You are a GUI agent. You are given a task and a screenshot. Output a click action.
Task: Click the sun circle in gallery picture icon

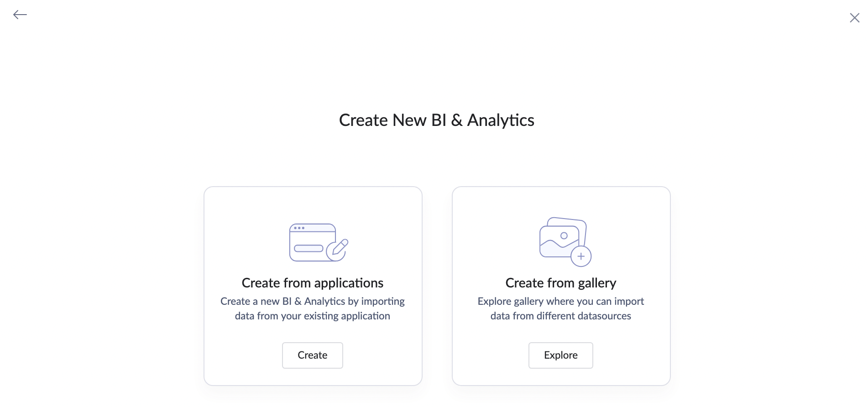click(x=564, y=235)
